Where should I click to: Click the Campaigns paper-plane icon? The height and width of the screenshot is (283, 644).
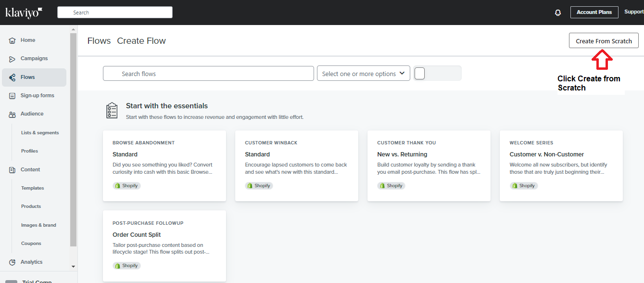click(13, 59)
